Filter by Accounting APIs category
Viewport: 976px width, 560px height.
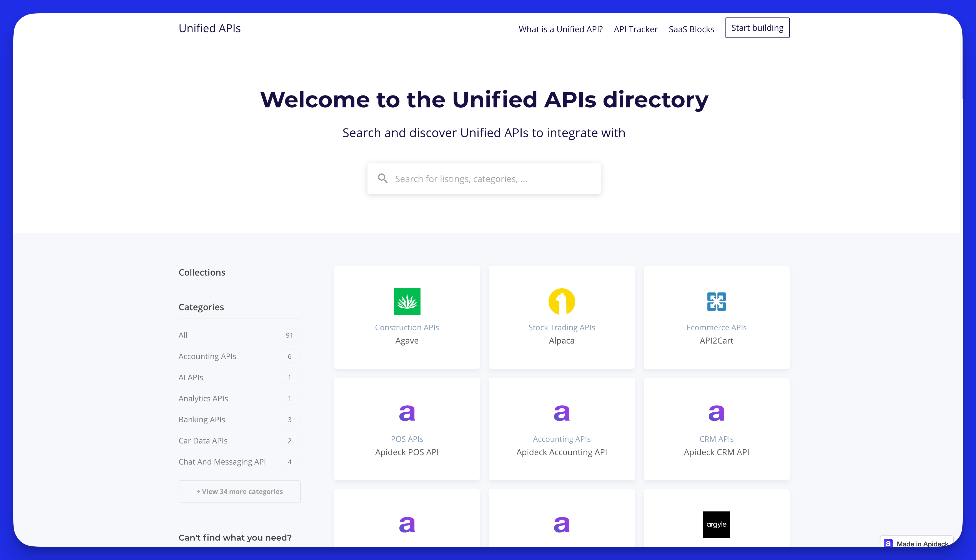pos(207,356)
